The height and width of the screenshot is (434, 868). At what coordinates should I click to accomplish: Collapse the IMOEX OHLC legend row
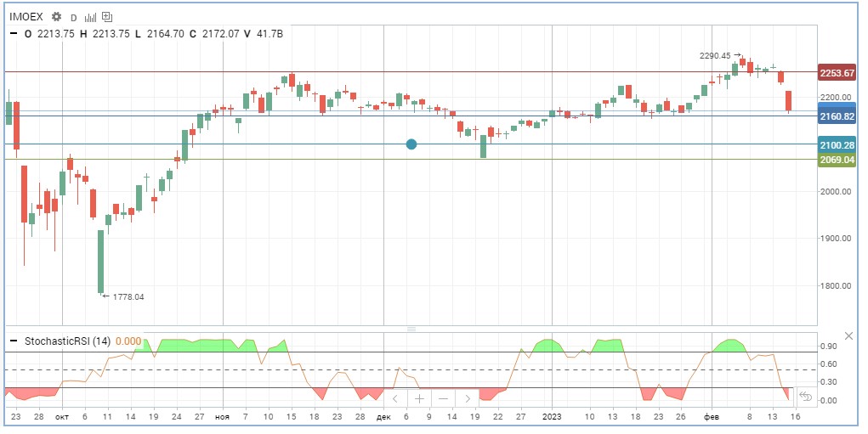(14, 34)
